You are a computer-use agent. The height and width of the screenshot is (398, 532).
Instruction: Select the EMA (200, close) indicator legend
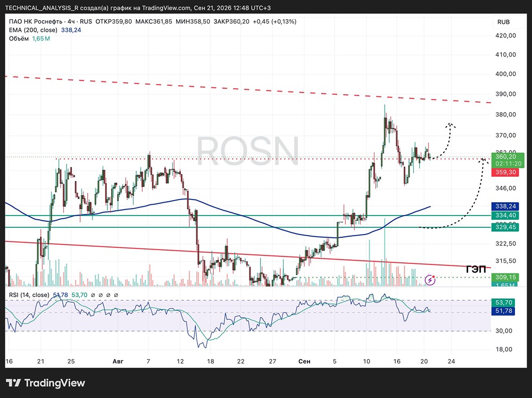[33, 30]
